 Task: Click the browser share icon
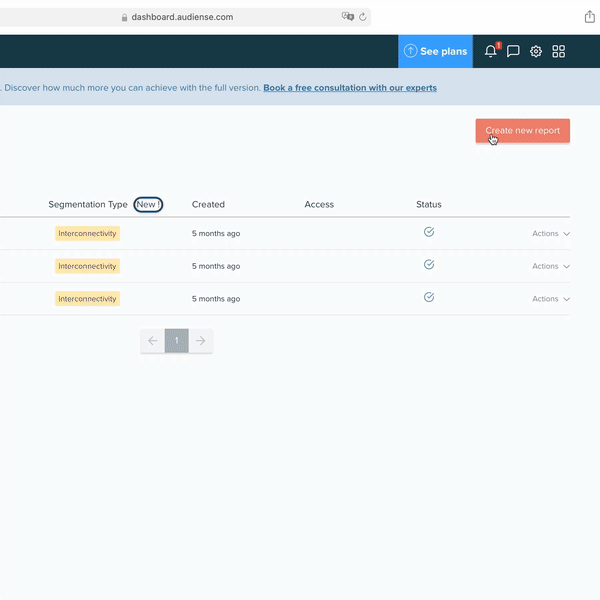[589, 17]
